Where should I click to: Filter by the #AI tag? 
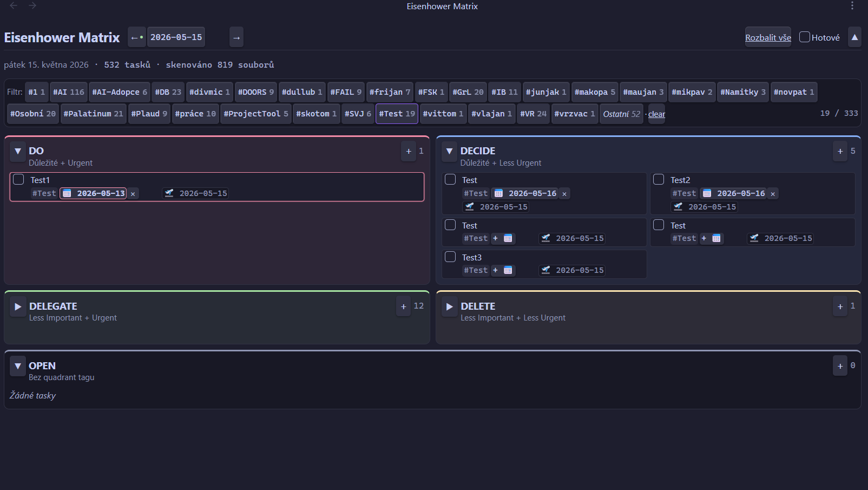point(69,92)
